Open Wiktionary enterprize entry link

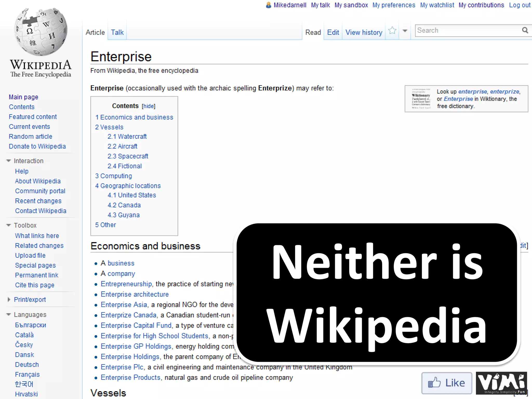(x=504, y=91)
